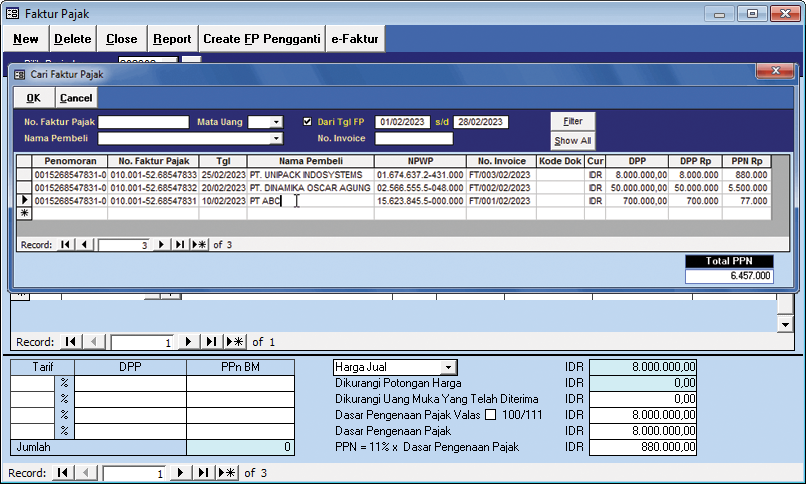The width and height of the screenshot is (806, 484).
Task: Open the e-Faktur menu item
Action: tap(355, 39)
